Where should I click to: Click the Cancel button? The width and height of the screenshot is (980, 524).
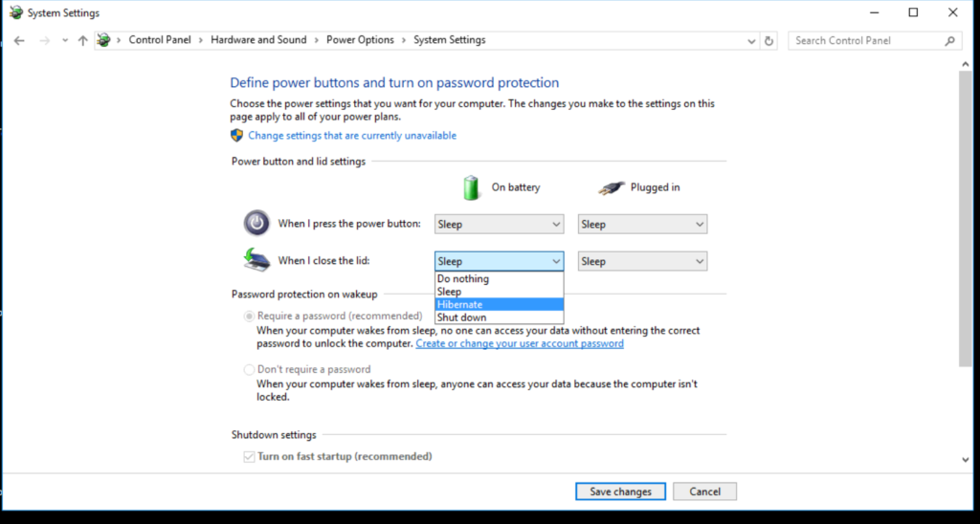[x=704, y=491]
